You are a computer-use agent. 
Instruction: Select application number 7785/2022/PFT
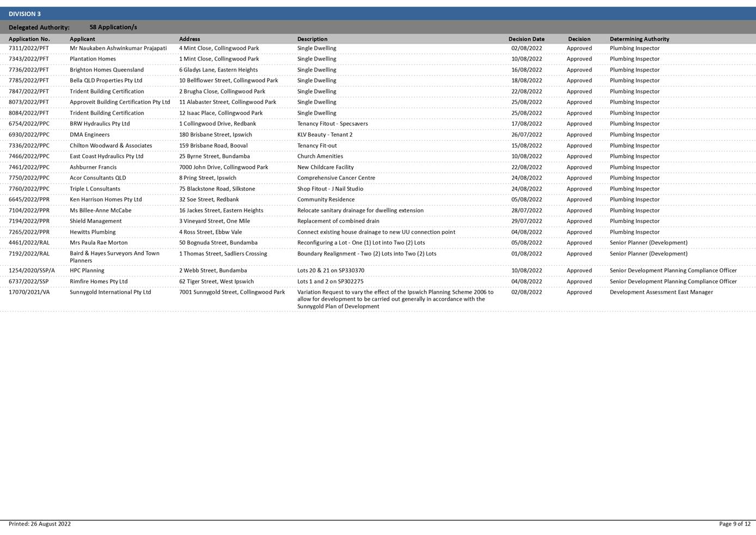tap(29, 80)
